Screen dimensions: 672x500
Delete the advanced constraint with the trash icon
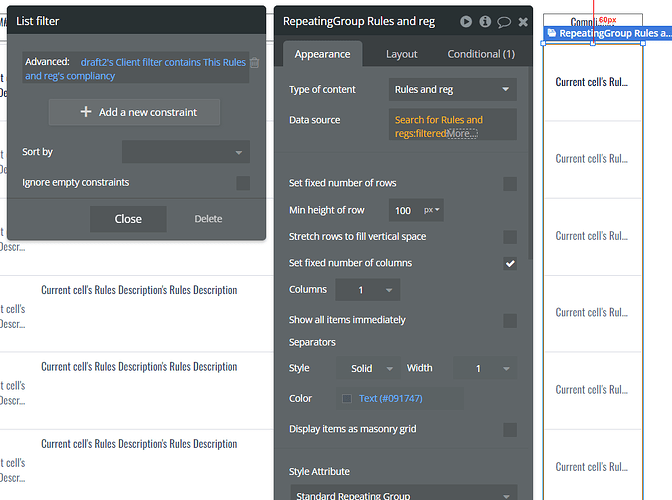254,63
